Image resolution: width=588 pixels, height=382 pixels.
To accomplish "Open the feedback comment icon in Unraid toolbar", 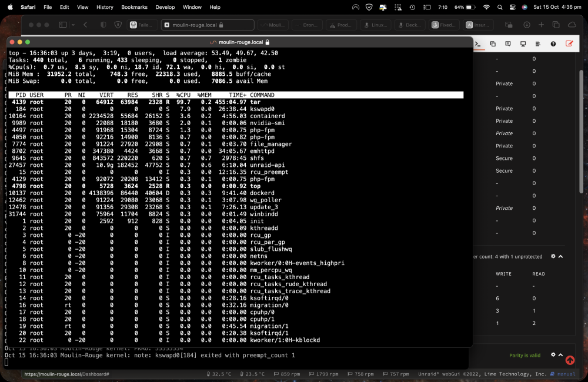I will (508, 44).
